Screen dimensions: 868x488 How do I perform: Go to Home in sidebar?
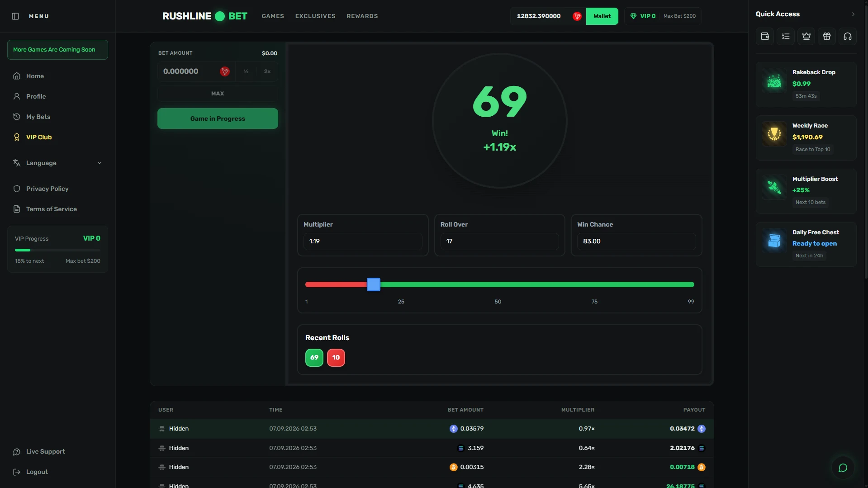point(57,76)
